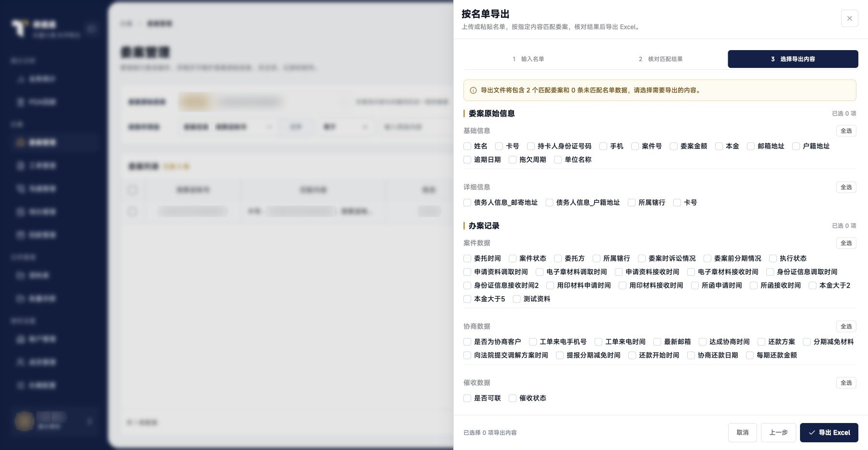
Task: Go back with 上一步 button
Action: pyautogui.click(x=778, y=433)
